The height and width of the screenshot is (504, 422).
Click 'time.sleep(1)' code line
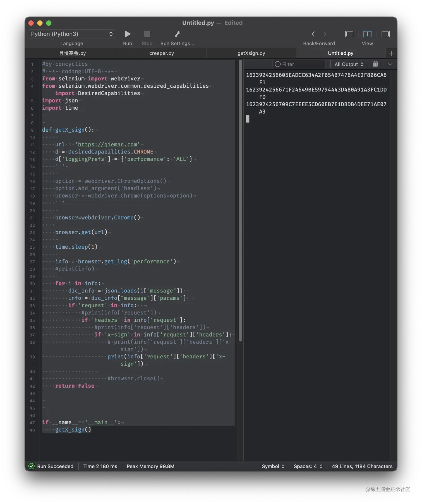[x=76, y=247]
